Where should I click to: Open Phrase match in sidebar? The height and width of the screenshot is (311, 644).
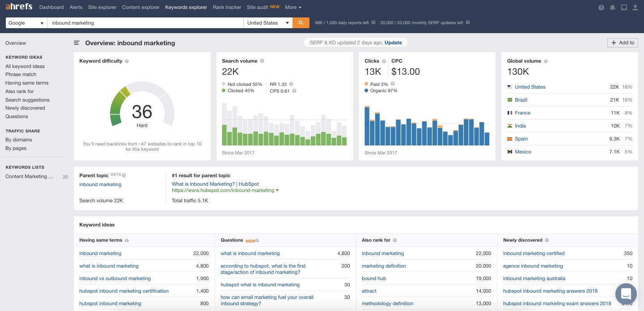pos(21,74)
